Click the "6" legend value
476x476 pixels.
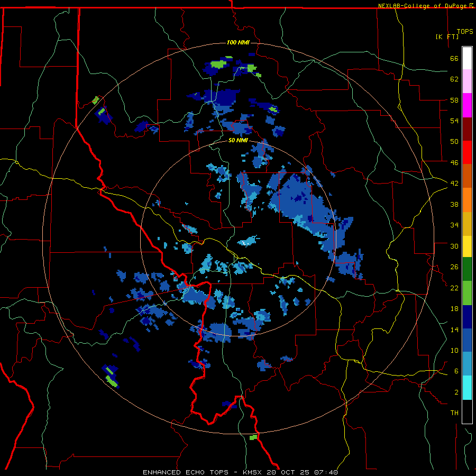pyautogui.click(x=456, y=371)
